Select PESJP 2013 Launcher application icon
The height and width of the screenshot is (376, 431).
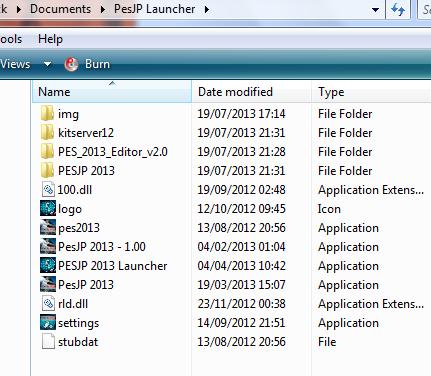coord(48,266)
